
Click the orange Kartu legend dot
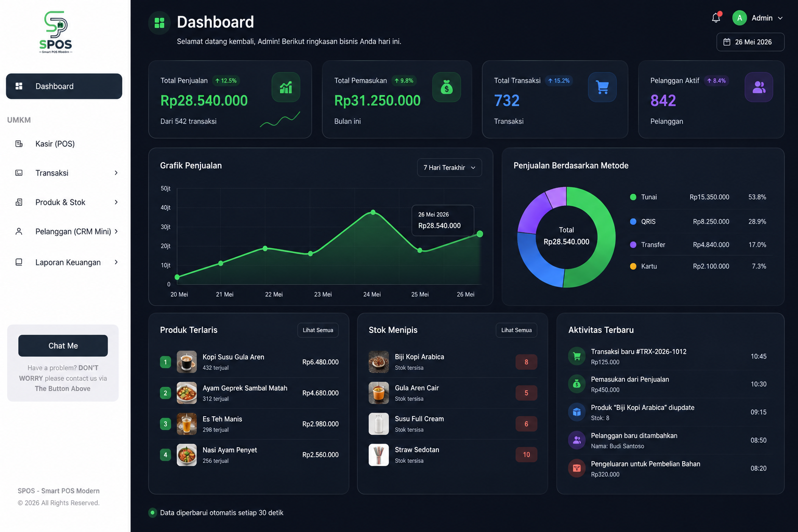(633, 266)
